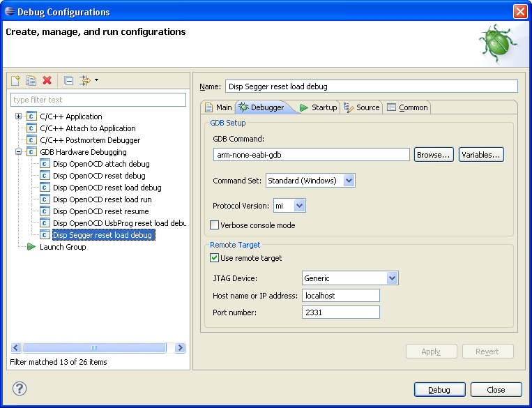Switch to the Startup tab
The image size is (532, 408).
click(318, 107)
